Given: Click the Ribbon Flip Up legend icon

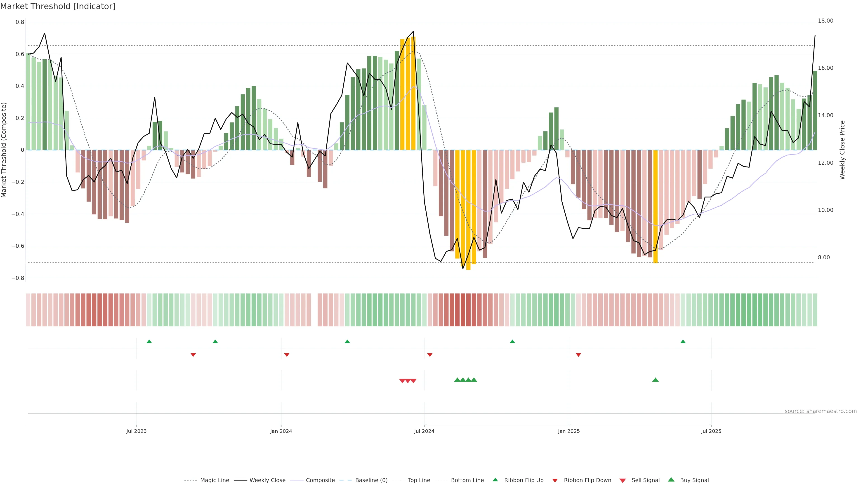Looking at the screenshot, I should [x=495, y=480].
